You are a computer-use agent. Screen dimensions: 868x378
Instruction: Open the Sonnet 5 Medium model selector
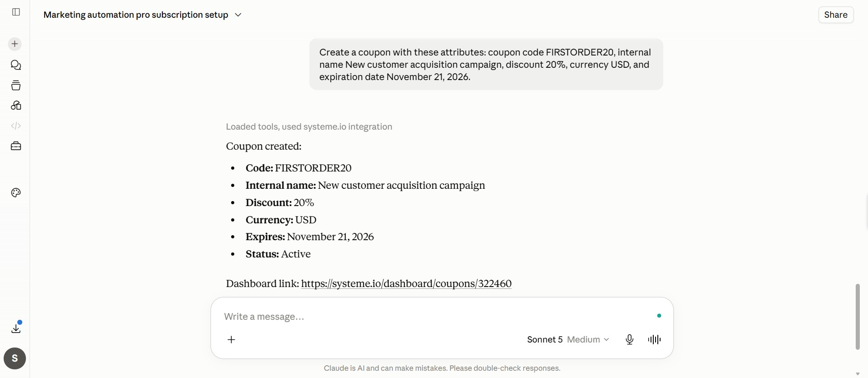568,340
